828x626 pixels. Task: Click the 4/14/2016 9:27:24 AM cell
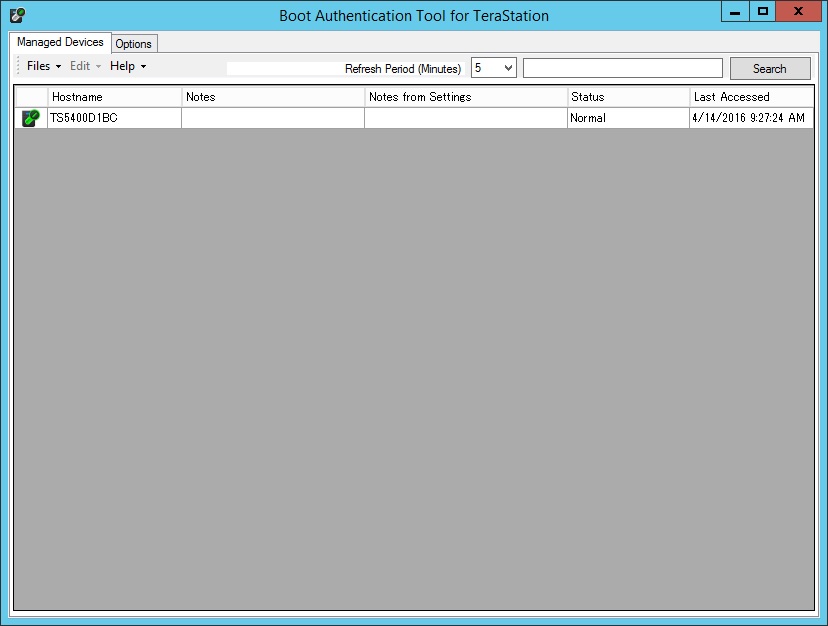click(x=751, y=118)
